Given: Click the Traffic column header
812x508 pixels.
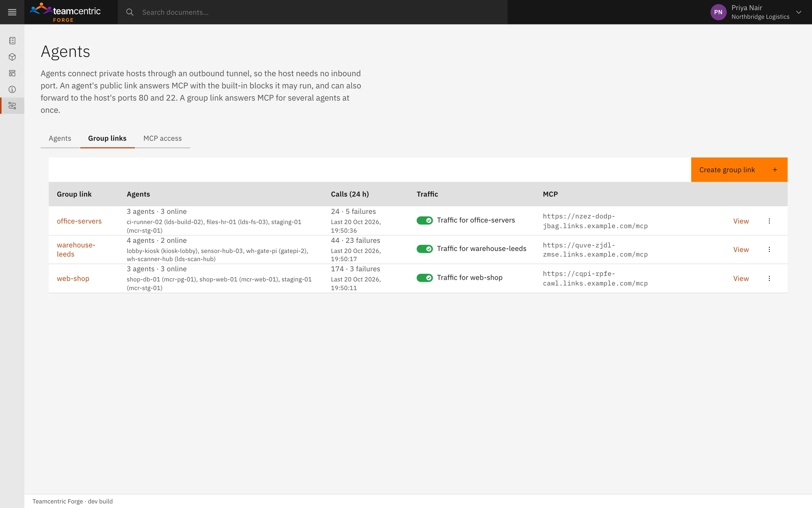Looking at the screenshot, I should 427,194.
